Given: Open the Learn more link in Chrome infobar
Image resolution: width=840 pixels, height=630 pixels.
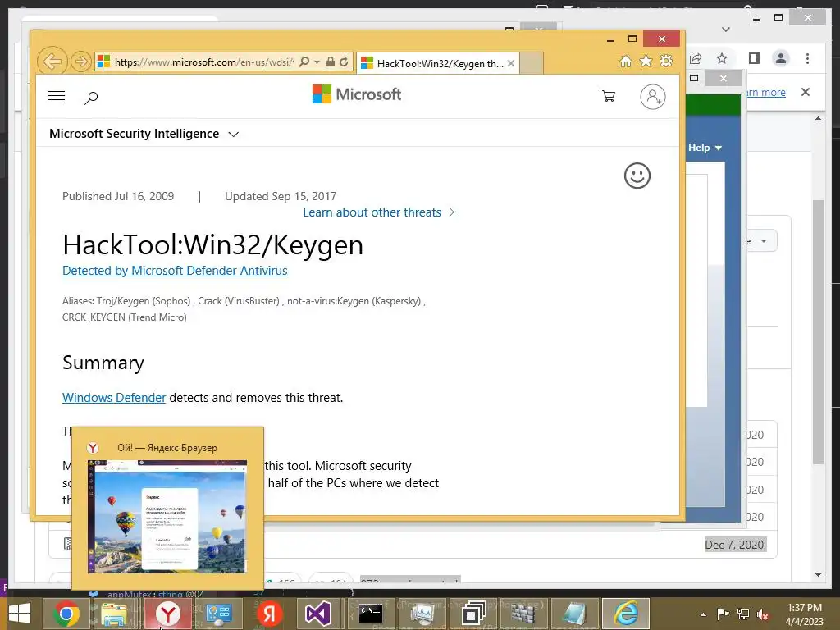Looking at the screenshot, I should pos(765,92).
